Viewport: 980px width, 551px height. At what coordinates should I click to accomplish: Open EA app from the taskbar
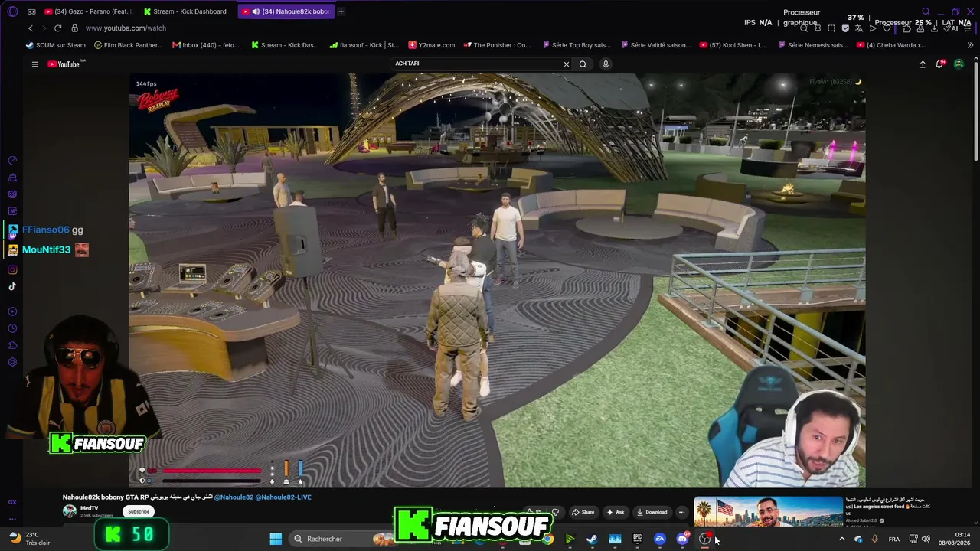660,539
